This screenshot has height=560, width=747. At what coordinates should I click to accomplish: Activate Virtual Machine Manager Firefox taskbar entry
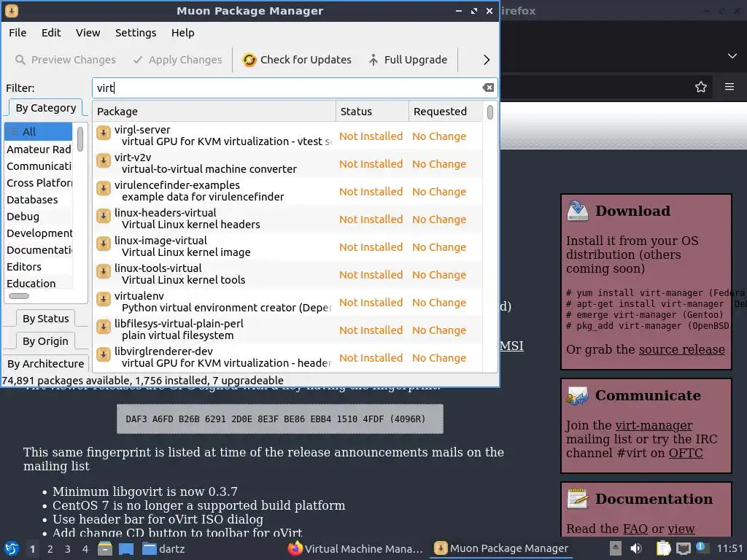355,548
